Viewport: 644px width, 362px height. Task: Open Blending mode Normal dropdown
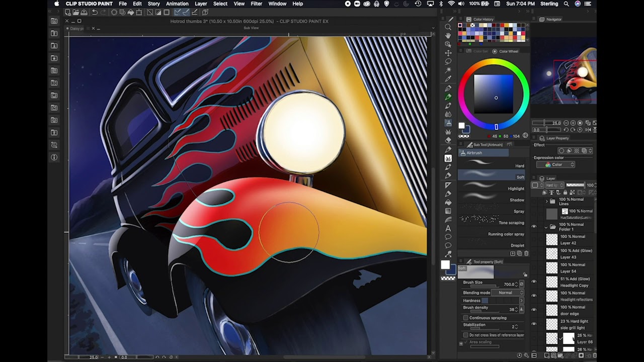pyautogui.click(x=507, y=293)
